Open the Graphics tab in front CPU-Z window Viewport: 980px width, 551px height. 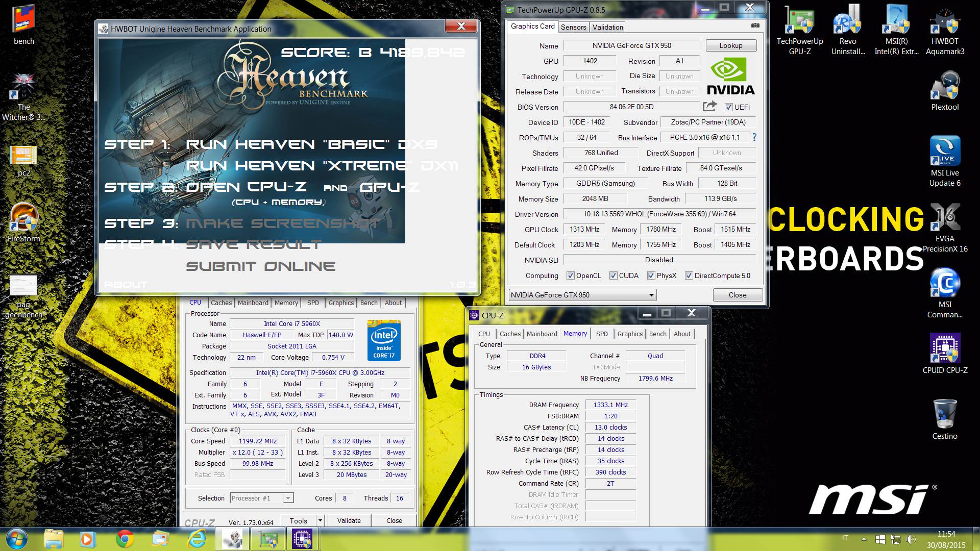coord(630,334)
